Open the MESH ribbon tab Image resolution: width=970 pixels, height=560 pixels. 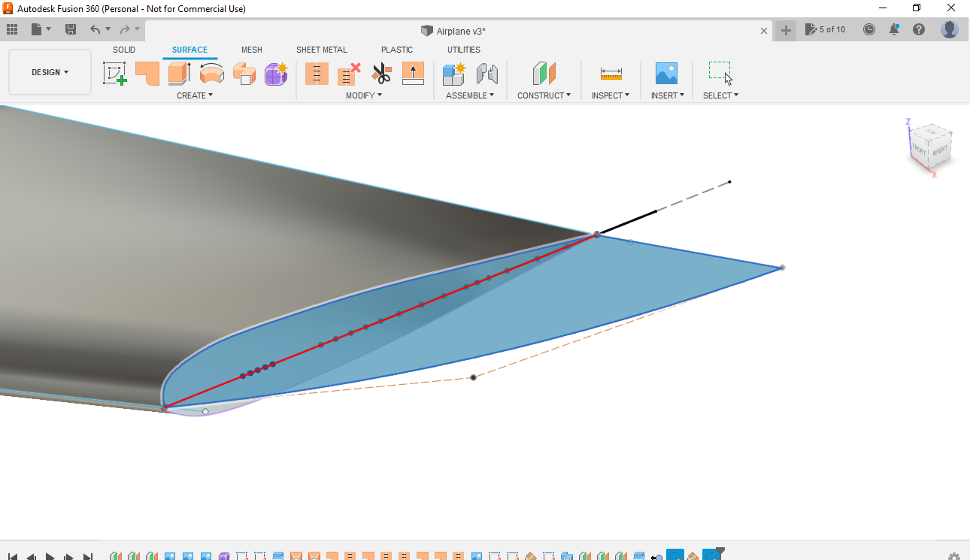(252, 50)
